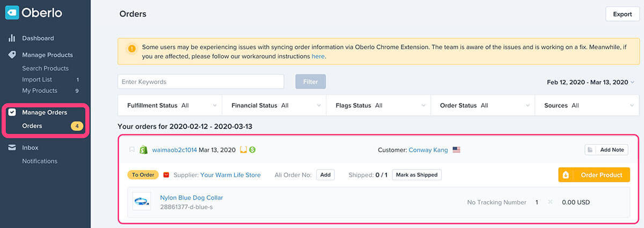
Task: Open the Feb 12 - Mar 13 date range picker
Action: pyautogui.click(x=590, y=82)
